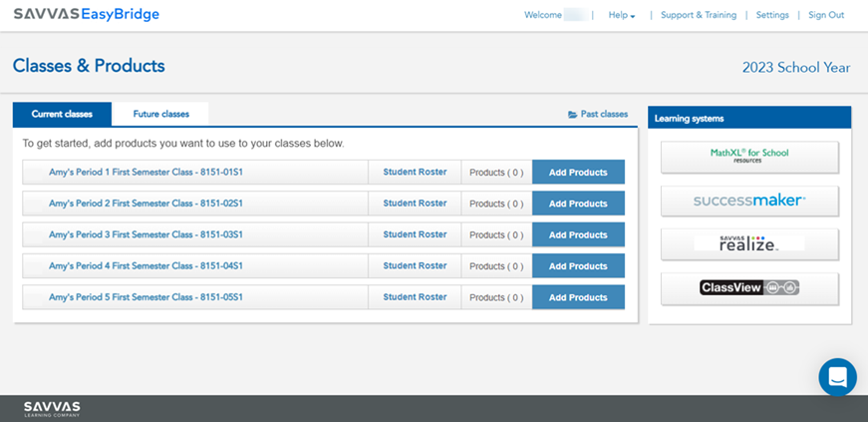This screenshot has height=422, width=868.
Task: Sign Out of EasyBridge
Action: (x=825, y=16)
